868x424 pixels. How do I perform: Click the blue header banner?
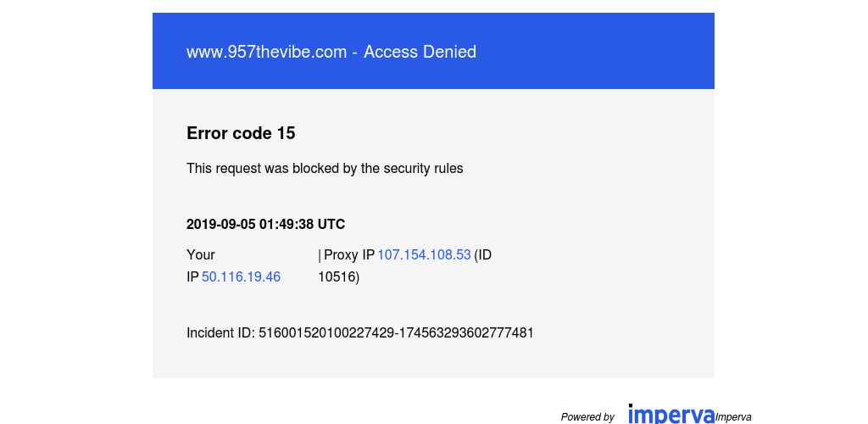coord(433,51)
